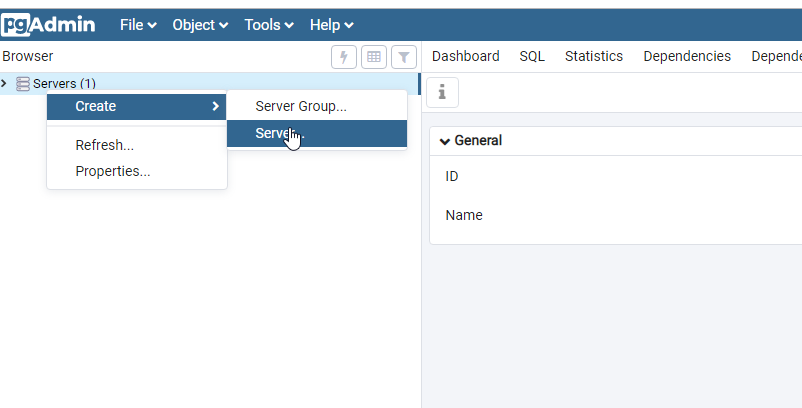This screenshot has height=408, width=802.
Task: Select Servers (1) in the Browser tree
Action: coord(64,84)
